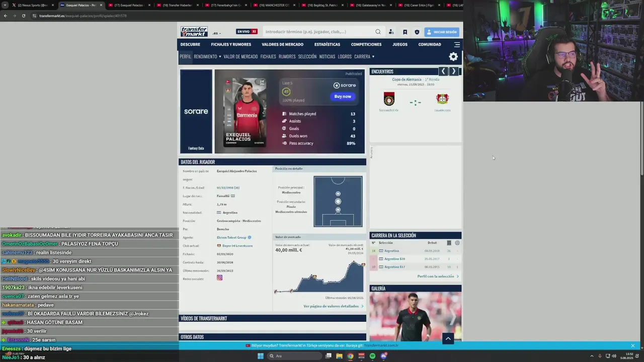Open the Eleven Talent Group agent link
Viewport: 644px width, 362px height.
[231, 237]
